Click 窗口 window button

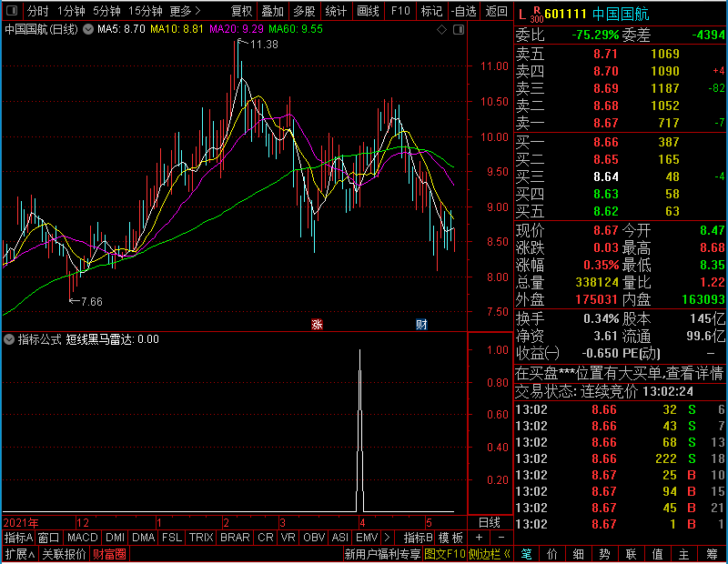point(49,538)
